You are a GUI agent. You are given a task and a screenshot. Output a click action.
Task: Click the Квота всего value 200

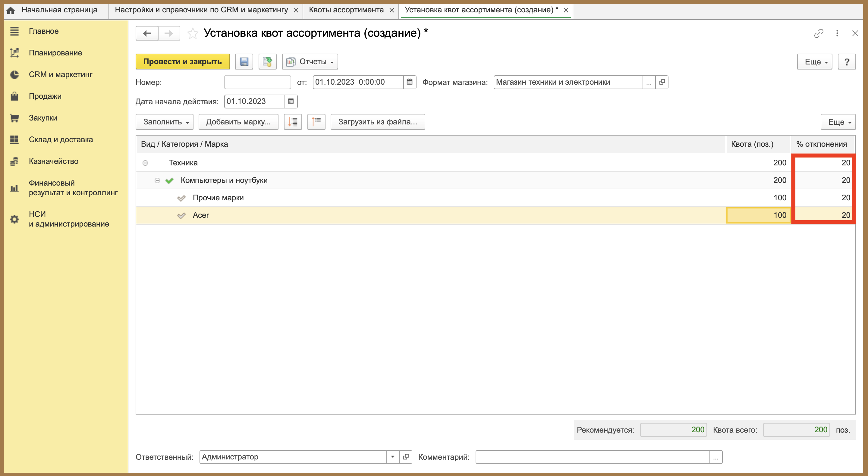[796, 430]
